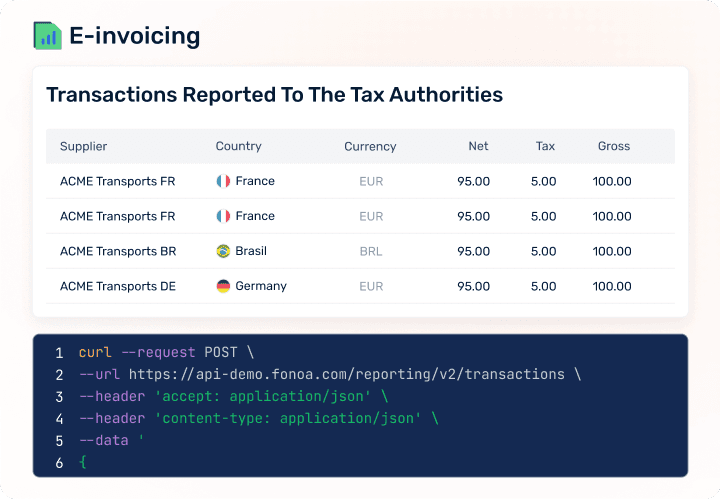Click the Gross column header
Image resolution: width=720 pixels, height=500 pixels.
point(614,146)
